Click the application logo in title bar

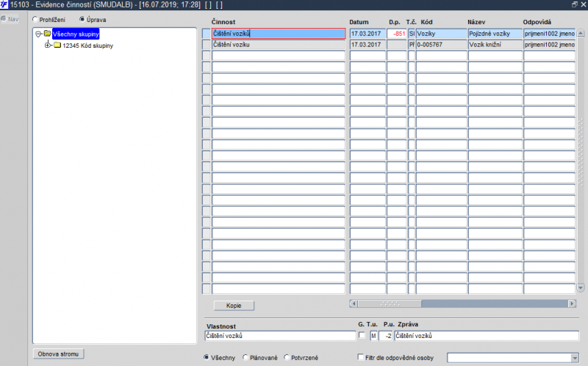pos(4,4)
